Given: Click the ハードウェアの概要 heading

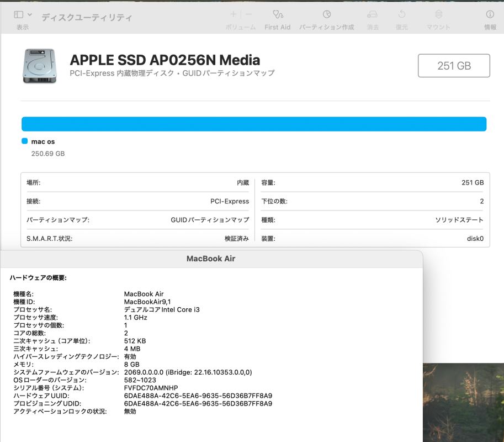Looking at the screenshot, I should point(38,278).
